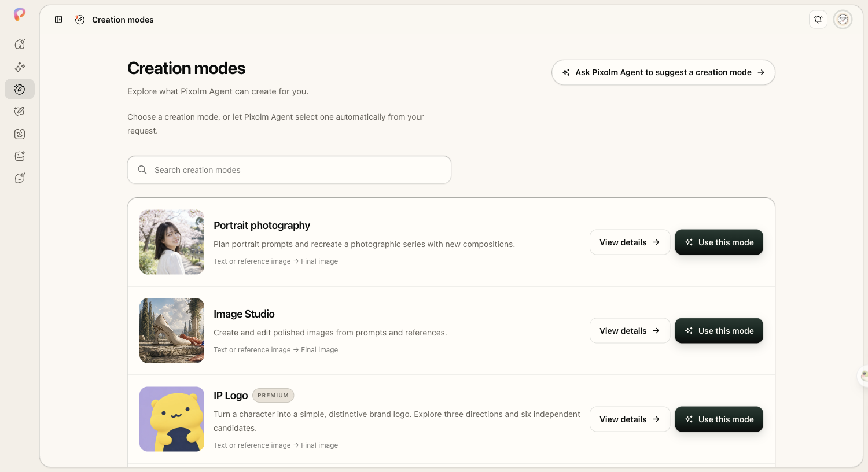Click "Create and edit polished images" description

[x=330, y=333]
